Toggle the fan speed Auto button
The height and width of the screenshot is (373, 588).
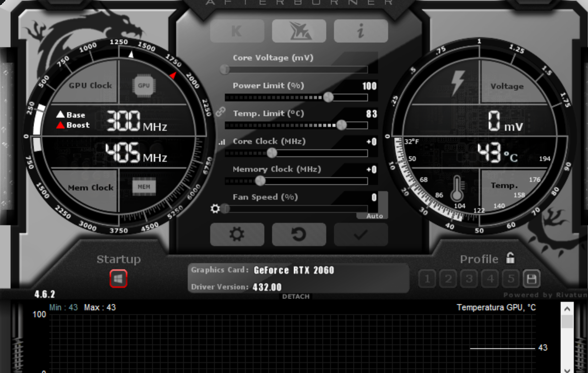click(374, 216)
